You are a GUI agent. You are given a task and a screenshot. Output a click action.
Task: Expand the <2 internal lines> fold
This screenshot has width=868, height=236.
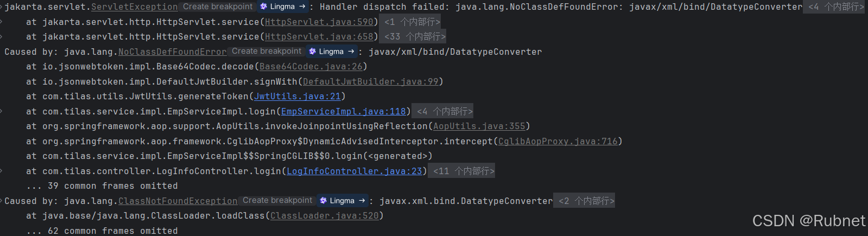pyautogui.click(x=584, y=201)
